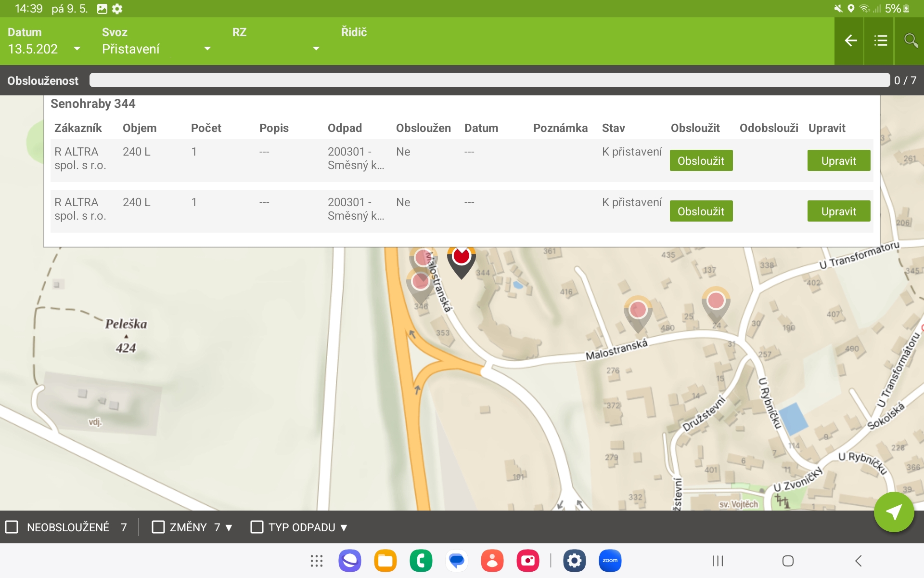The height and width of the screenshot is (578, 924).
Task: Tap the search magnifier icon
Action: 910,40
